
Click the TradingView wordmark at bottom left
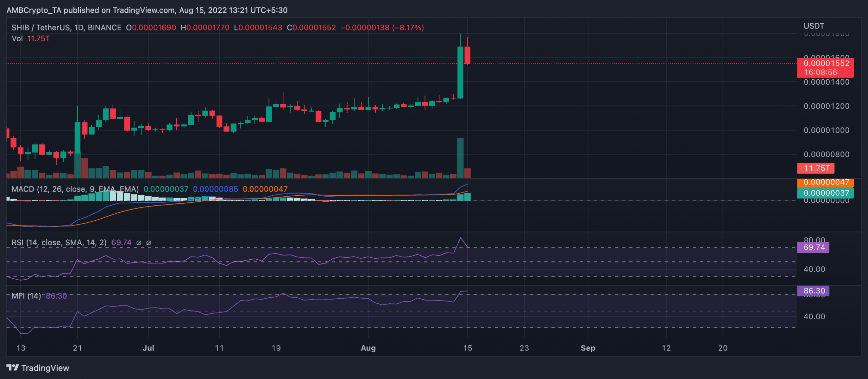[45, 368]
